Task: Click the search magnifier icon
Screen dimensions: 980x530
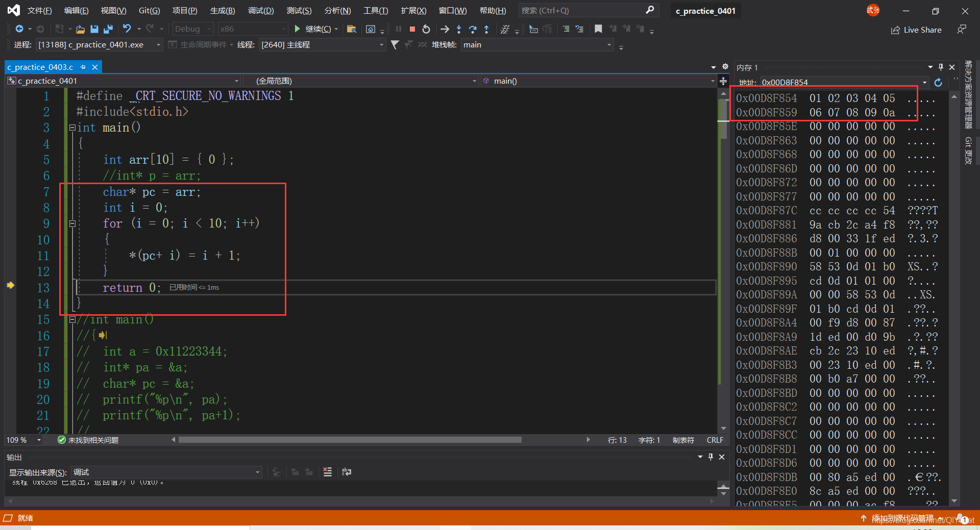Action: point(650,10)
